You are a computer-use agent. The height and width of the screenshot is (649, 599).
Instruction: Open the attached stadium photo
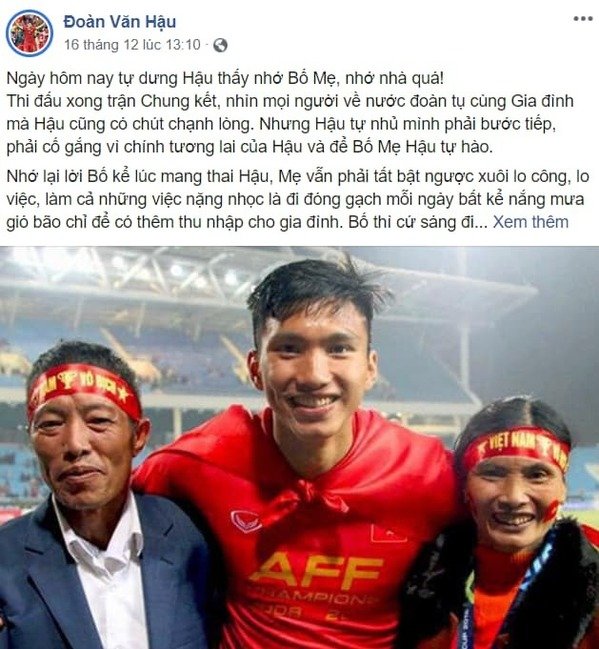(299, 447)
